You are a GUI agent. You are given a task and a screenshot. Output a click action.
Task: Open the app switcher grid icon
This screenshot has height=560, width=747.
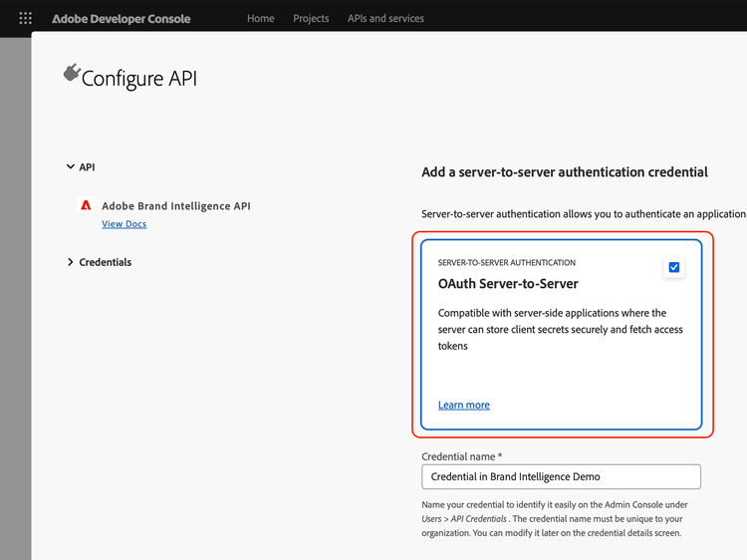pyautogui.click(x=25, y=18)
